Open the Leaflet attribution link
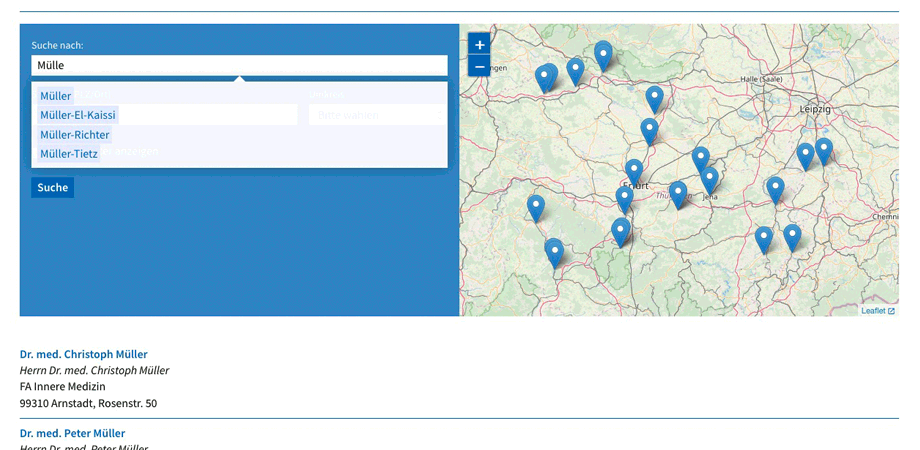Viewport: 920px width, 450px height. pos(878,311)
